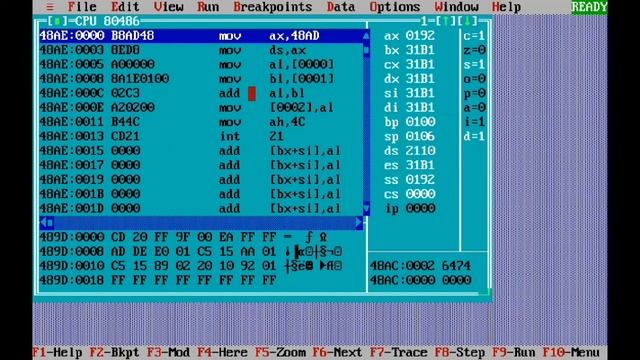The height and width of the screenshot is (360, 640).
Task: Toggle the zero flag z=0
Action: point(474,50)
